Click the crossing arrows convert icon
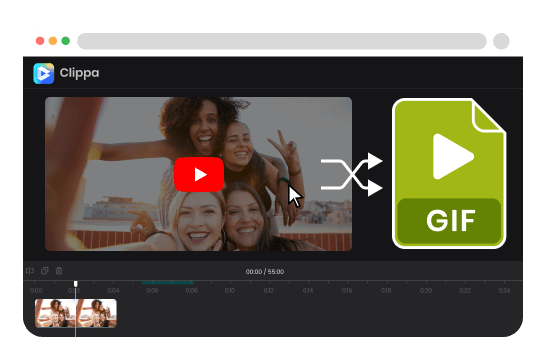Image resolution: width=547 pixels, height=360 pixels. 351,174
